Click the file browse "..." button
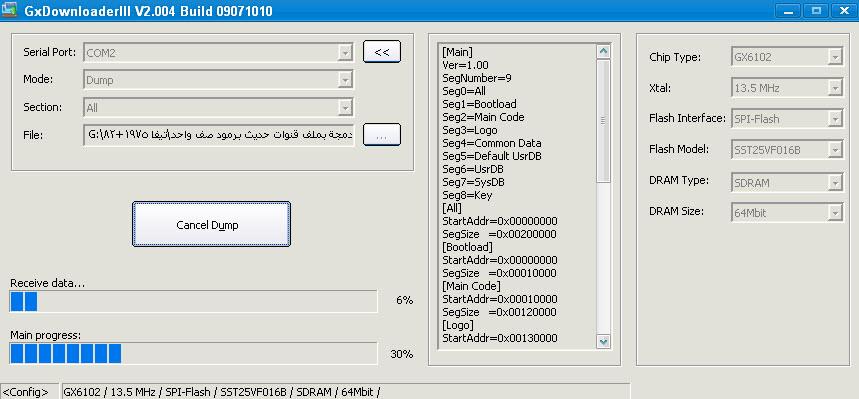859x399 pixels. click(x=382, y=135)
